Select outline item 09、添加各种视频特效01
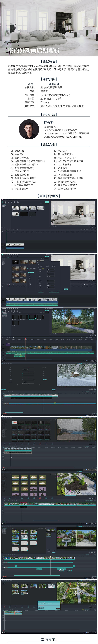Viewport: 98px width, 644px height. coord(23,178)
